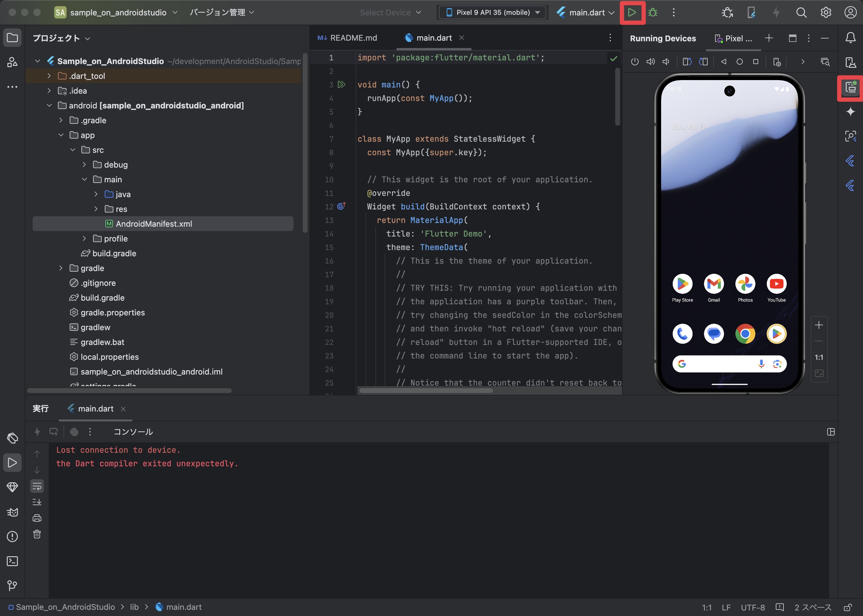
Task: Open the Logcat tool window
Action: pyautogui.click(x=13, y=512)
